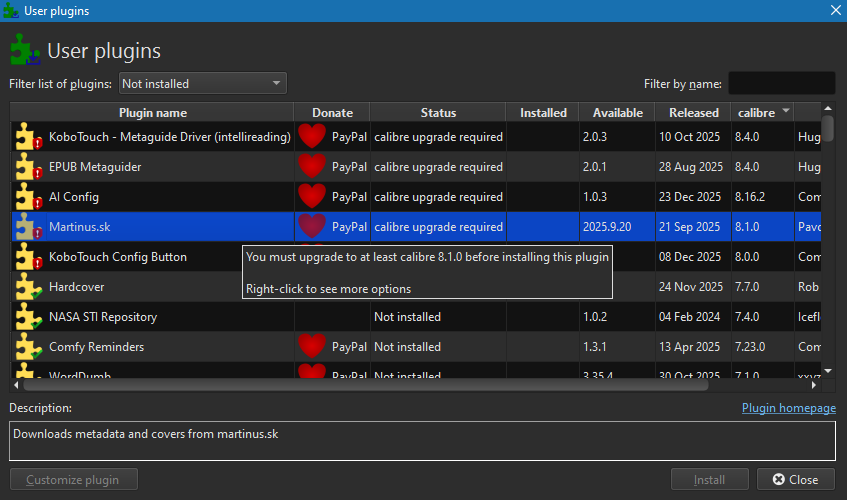The height and width of the screenshot is (500, 847).
Task: Click the AI Config plugin puzzle icon
Action: tap(28, 197)
